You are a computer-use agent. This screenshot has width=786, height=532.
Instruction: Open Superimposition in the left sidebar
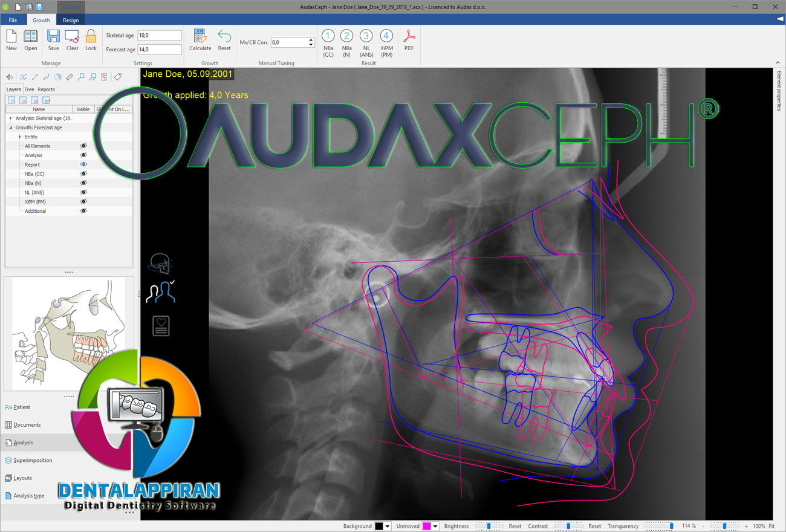click(x=33, y=460)
